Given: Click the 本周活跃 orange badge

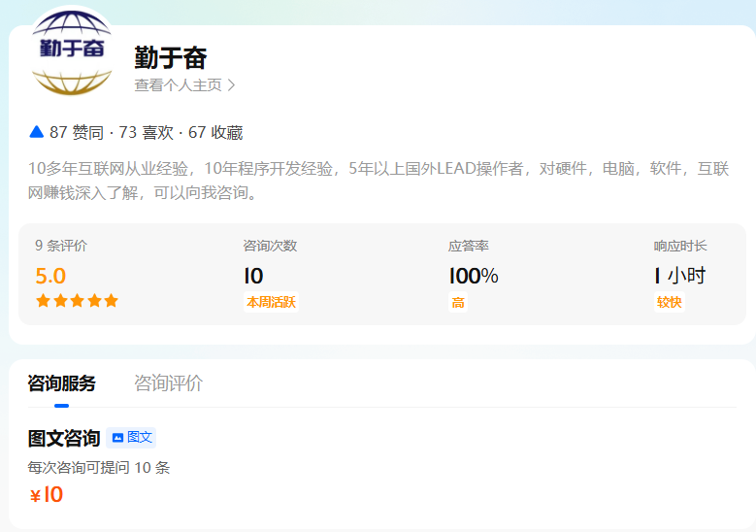Looking at the screenshot, I should (270, 302).
